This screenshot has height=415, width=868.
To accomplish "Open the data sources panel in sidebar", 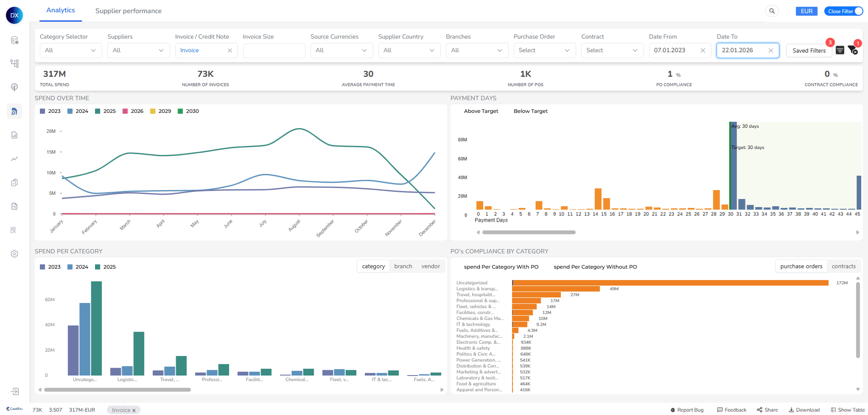I will (14, 40).
